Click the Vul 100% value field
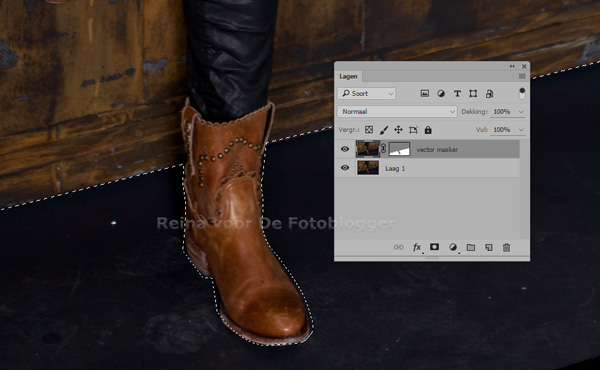Viewport: 600px width, 370px height. tap(503, 130)
